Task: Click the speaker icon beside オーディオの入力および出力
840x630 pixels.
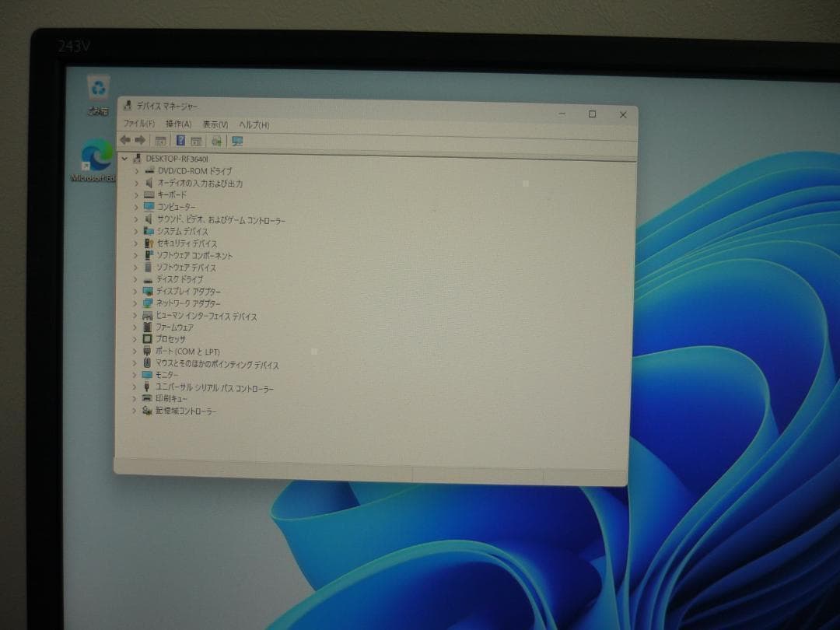Action: pyautogui.click(x=149, y=183)
